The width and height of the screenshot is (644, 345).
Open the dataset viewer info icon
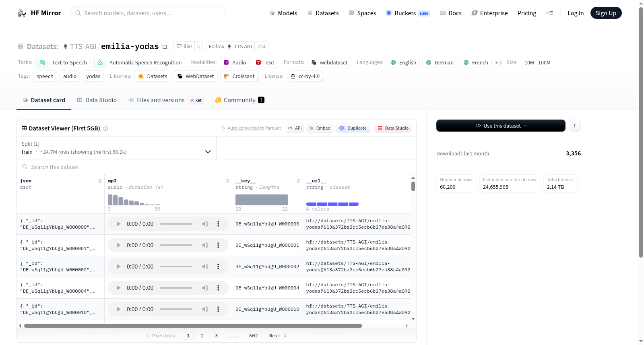pos(105,128)
